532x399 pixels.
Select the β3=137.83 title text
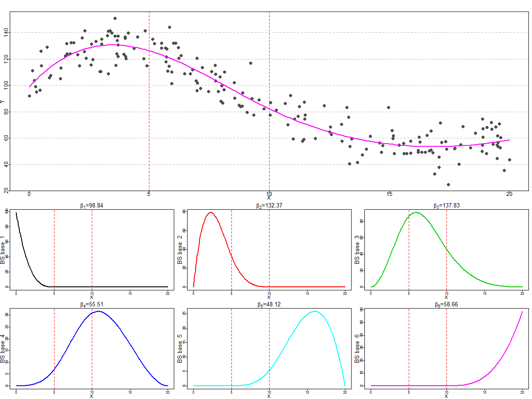[446, 206]
